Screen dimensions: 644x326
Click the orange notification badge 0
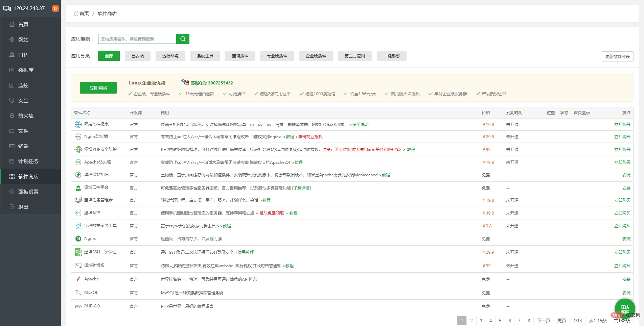55,8
